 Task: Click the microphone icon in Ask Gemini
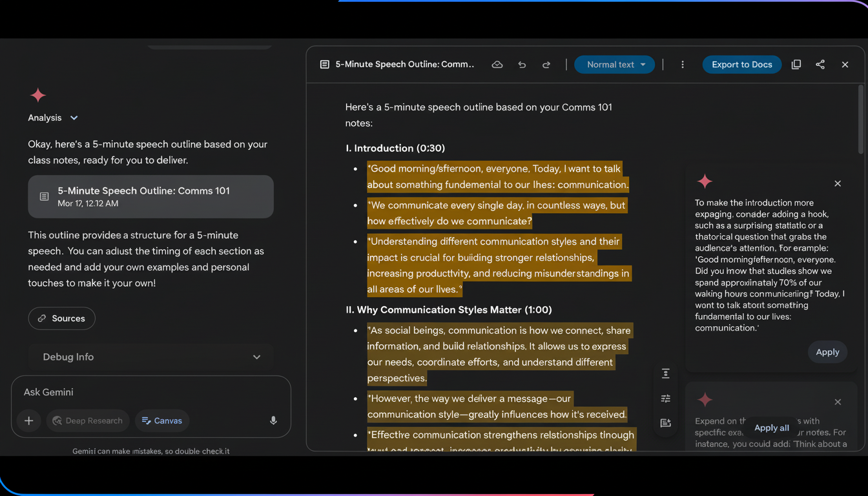pyautogui.click(x=273, y=420)
